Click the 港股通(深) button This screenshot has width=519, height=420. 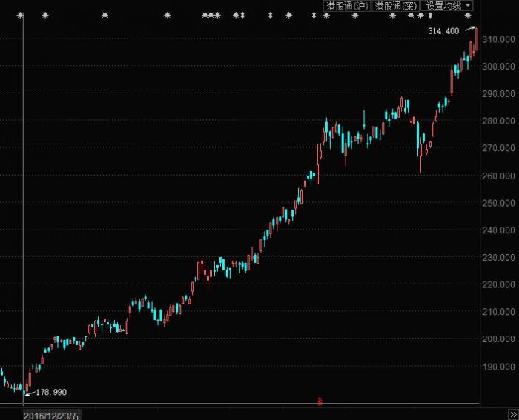point(395,6)
